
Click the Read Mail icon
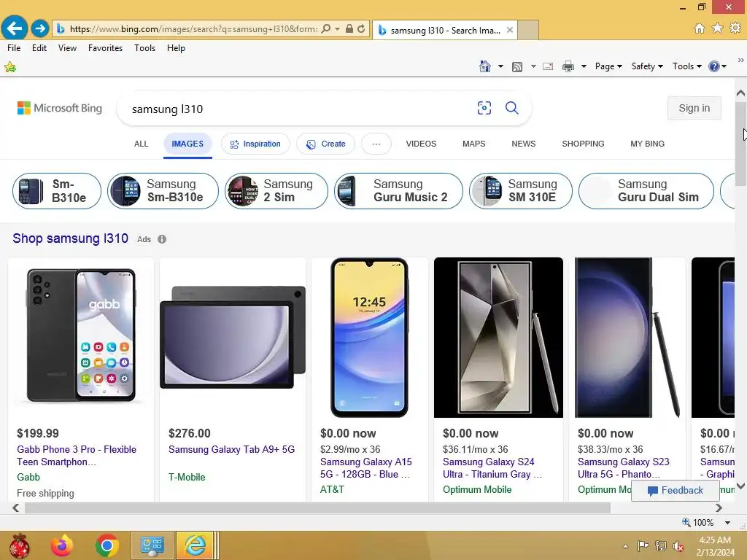(548, 66)
